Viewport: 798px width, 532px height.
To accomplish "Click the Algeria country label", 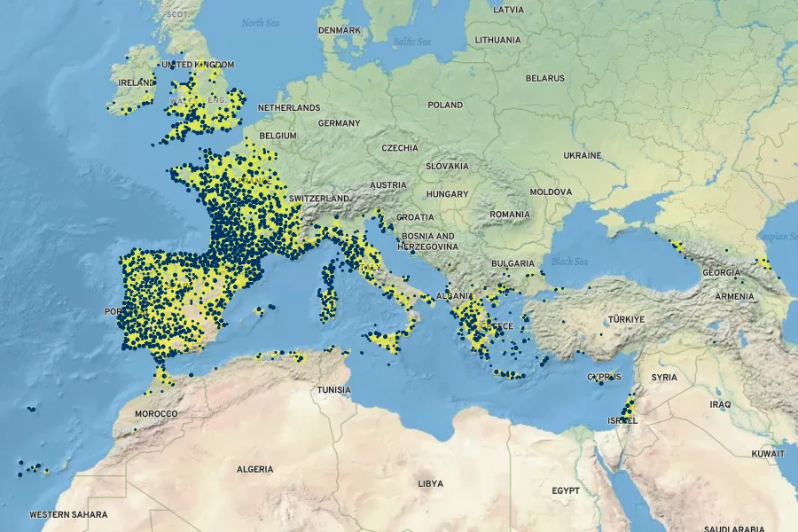I will tap(254, 469).
